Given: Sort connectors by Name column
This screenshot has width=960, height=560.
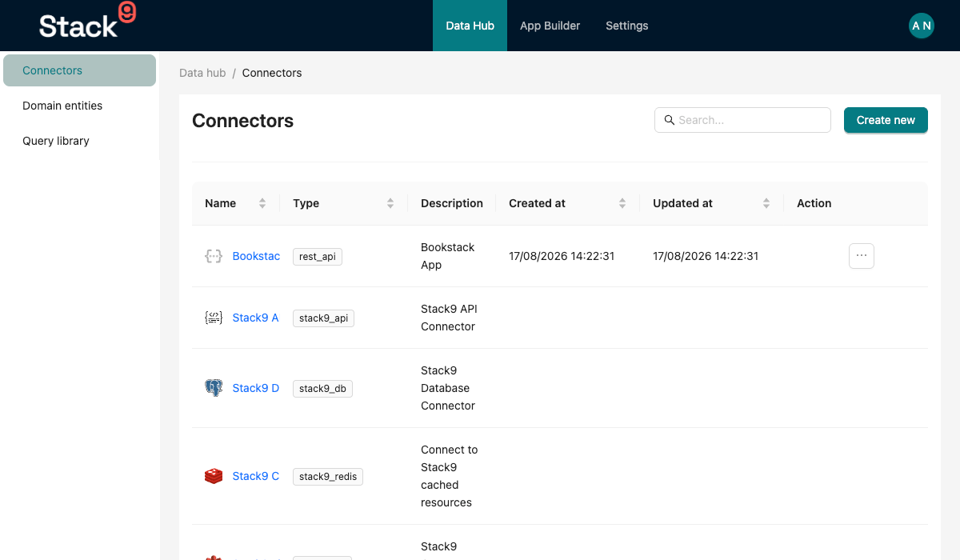Looking at the screenshot, I should coord(262,203).
